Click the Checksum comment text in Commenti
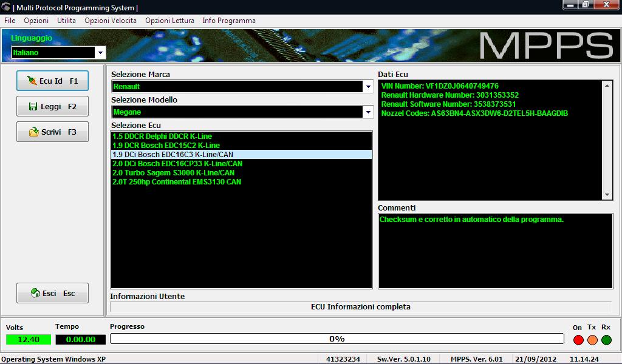Screen dimensions: 622x364 [x=471, y=220]
